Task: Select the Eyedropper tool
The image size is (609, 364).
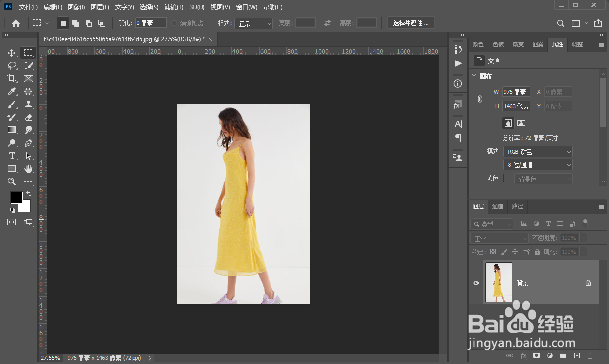Action: (x=12, y=91)
